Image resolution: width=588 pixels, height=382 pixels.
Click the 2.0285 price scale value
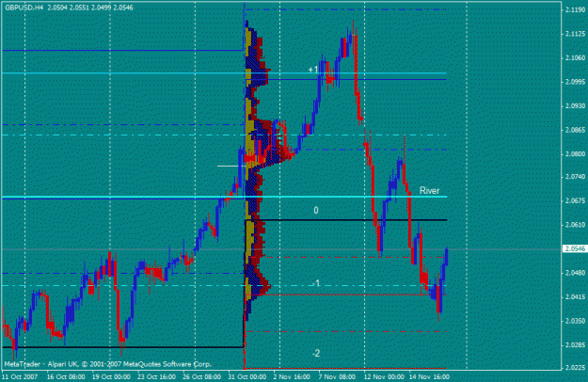[575, 345]
